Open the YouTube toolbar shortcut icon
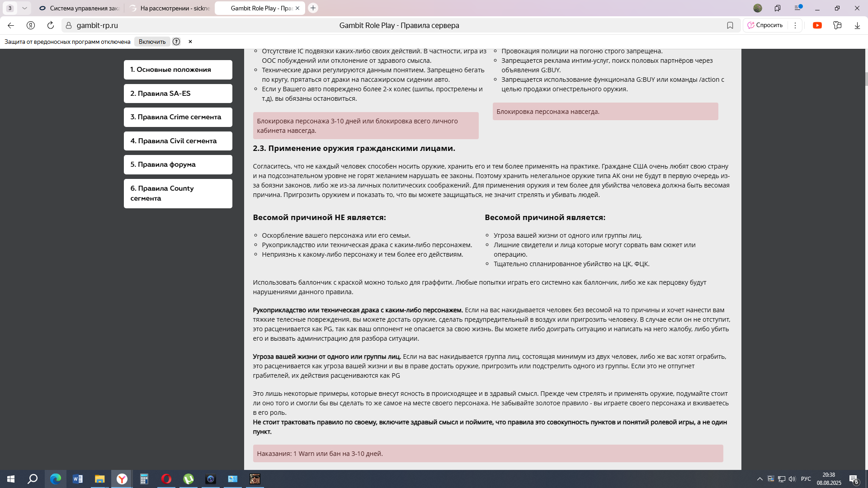The image size is (868, 488). click(x=817, y=25)
